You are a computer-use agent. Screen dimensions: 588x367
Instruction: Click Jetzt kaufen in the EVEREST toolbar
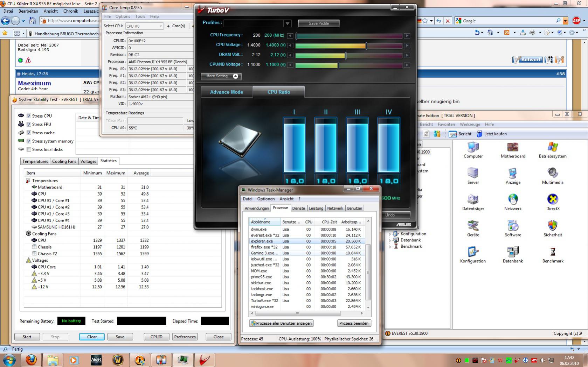click(x=492, y=134)
